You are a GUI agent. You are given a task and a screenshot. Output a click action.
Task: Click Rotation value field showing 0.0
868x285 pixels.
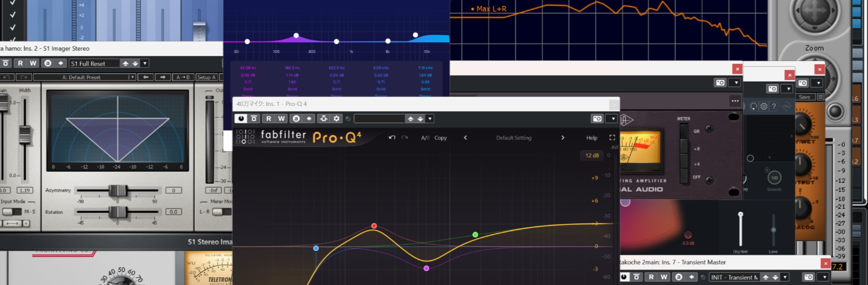pos(174,212)
